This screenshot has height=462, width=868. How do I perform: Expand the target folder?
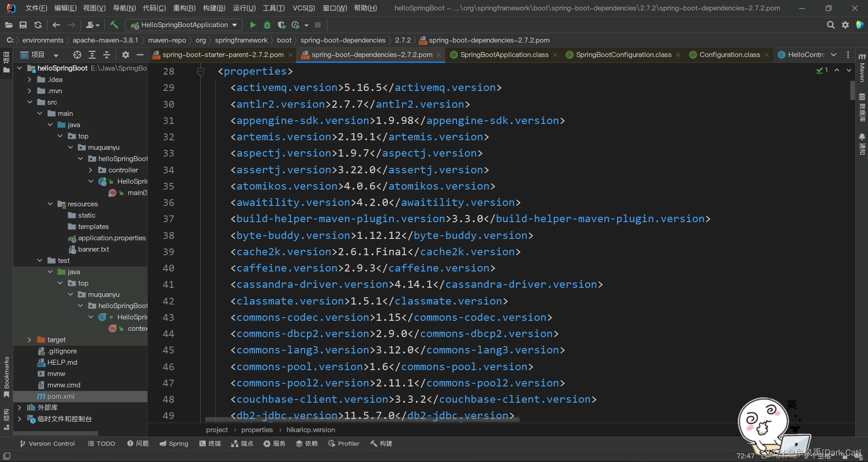tap(29, 340)
